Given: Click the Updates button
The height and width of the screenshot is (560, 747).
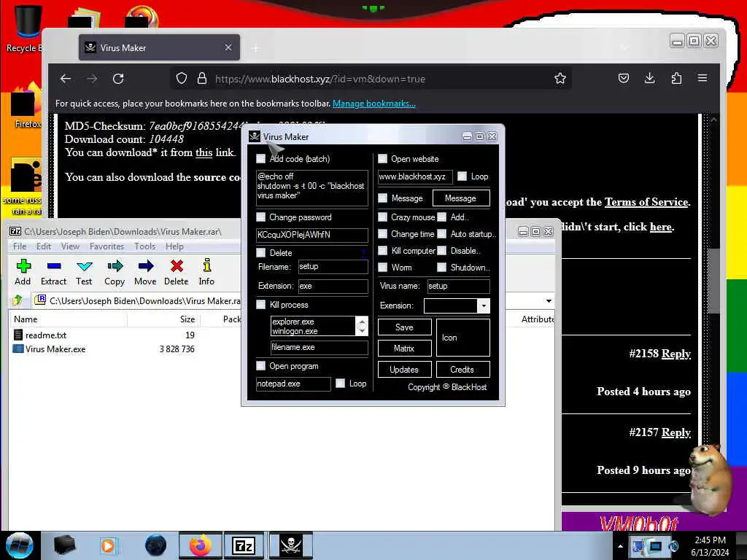Looking at the screenshot, I should (x=404, y=370).
